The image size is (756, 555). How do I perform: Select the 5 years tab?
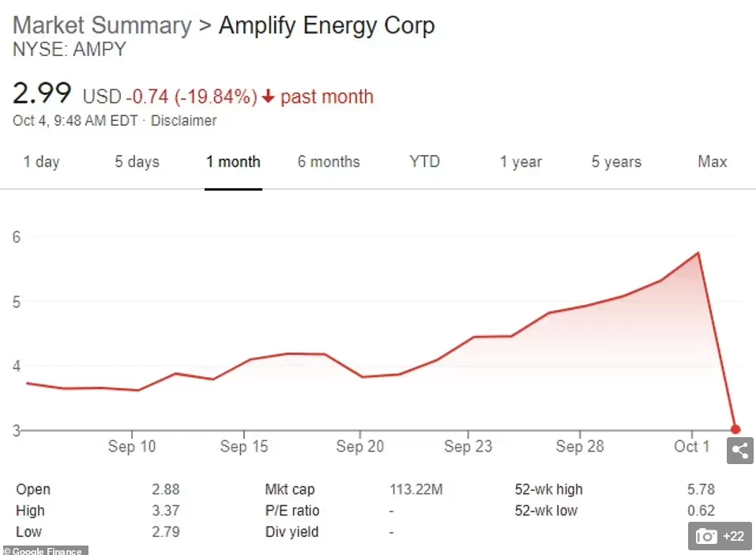tap(617, 161)
